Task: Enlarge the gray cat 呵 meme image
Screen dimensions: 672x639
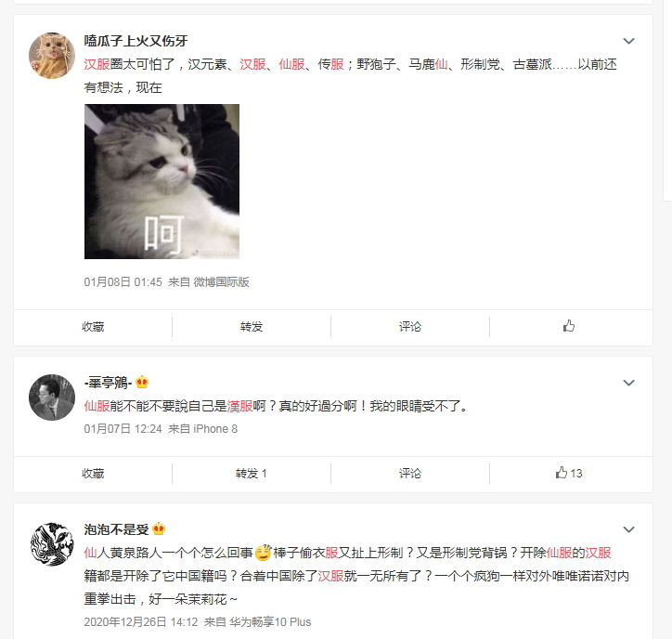Action: [162, 181]
